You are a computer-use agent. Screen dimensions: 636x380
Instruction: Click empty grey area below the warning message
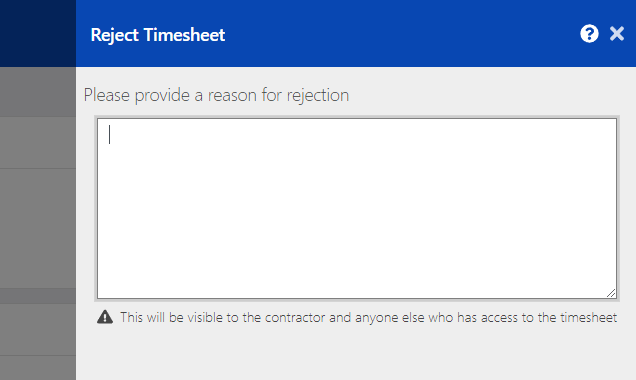pos(356,353)
